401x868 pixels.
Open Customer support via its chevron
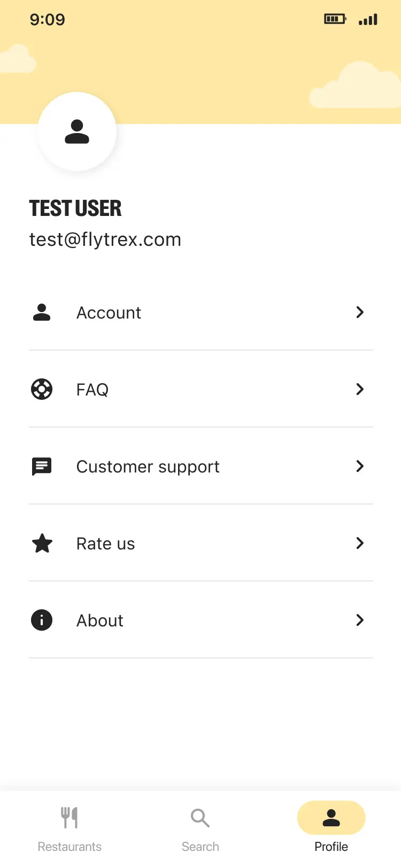point(360,466)
